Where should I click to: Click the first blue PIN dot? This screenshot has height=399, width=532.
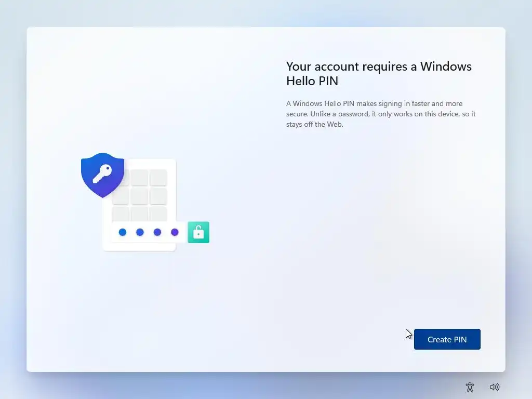[x=123, y=232]
